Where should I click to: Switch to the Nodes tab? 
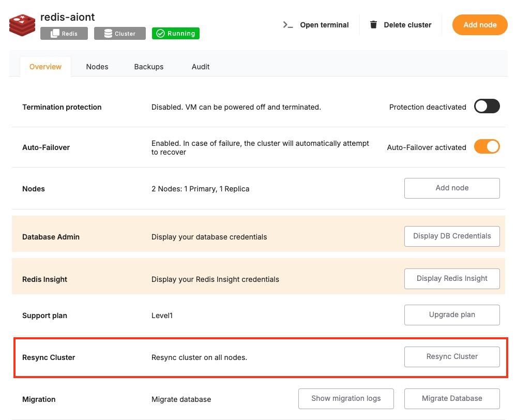pyautogui.click(x=97, y=67)
